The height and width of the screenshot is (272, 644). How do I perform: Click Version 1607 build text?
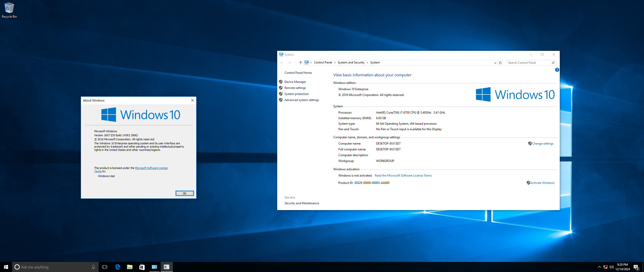(x=116, y=135)
